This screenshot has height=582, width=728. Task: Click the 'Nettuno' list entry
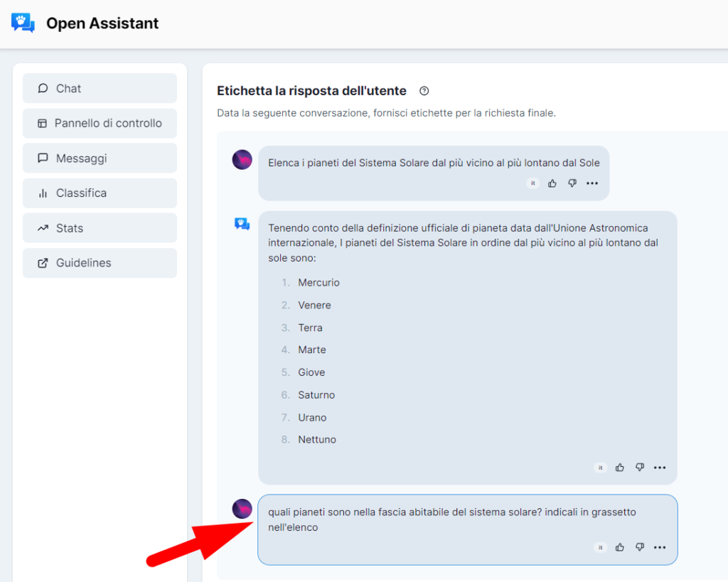tap(317, 439)
